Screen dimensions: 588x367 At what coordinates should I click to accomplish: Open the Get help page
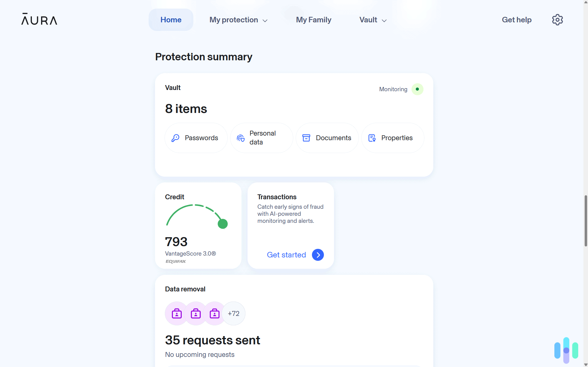tap(517, 20)
